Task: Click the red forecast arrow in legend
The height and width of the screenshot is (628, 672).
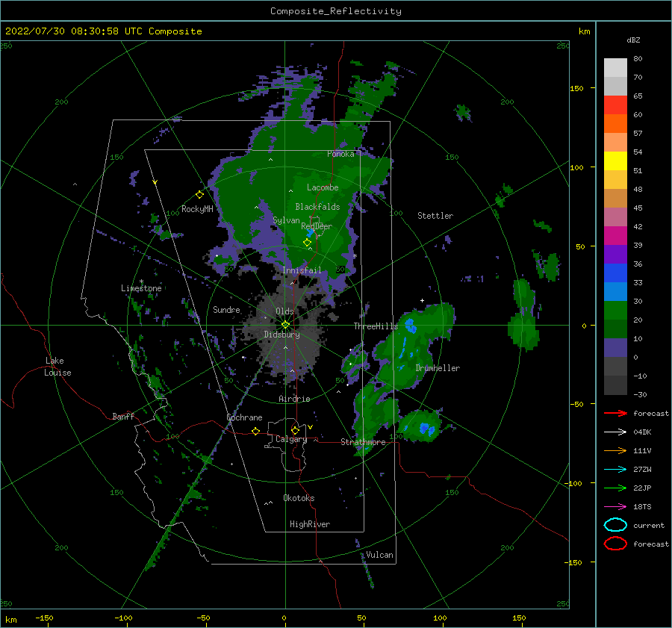Action: 615,413
